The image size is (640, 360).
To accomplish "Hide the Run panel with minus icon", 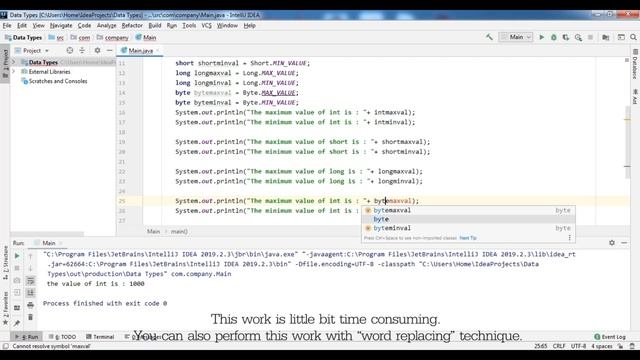I will pyautogui.click(x=624, y=243).
